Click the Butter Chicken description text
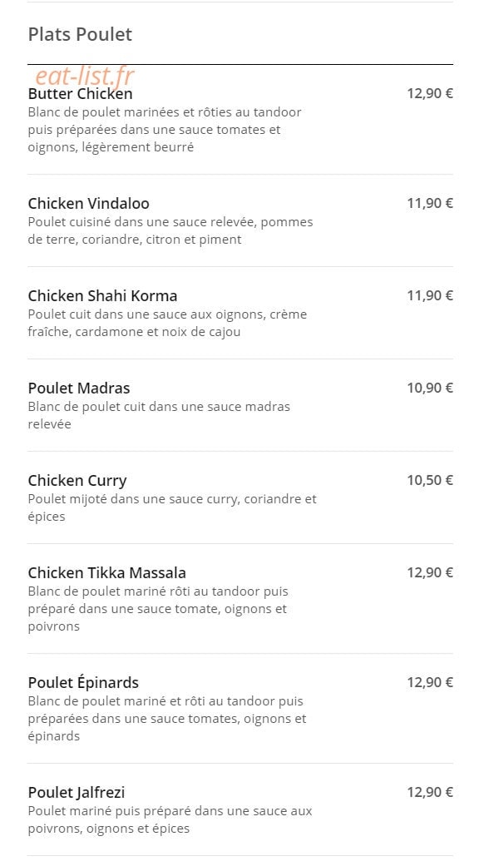 pyautogui.click(x=165, y=130)
